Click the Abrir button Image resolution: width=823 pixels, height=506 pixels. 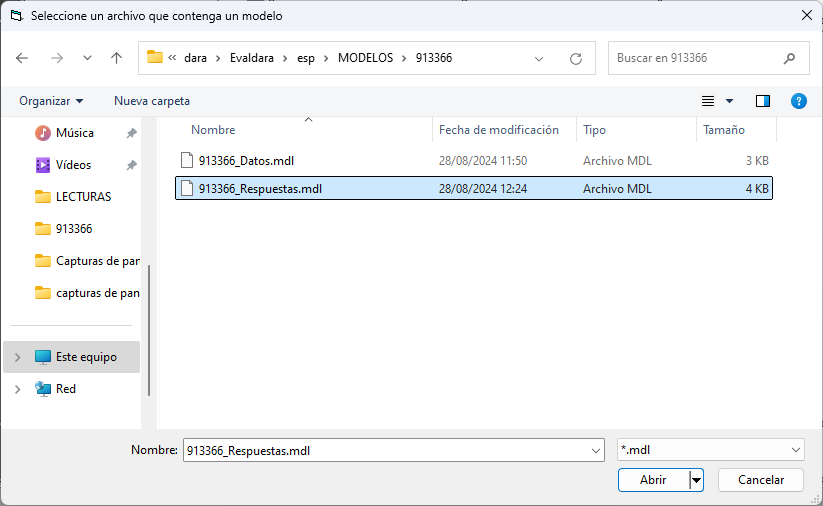click(653, 480)
